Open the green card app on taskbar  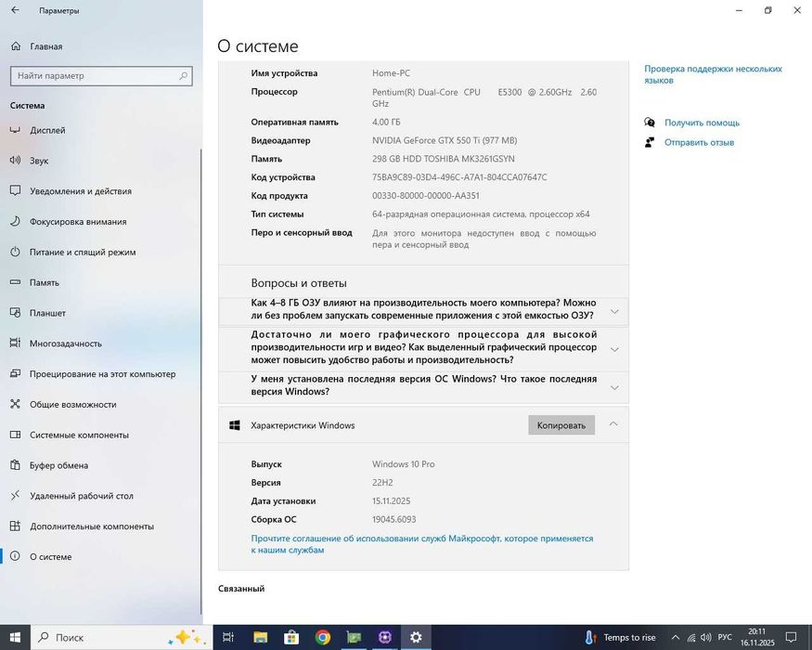pos(354,637)
